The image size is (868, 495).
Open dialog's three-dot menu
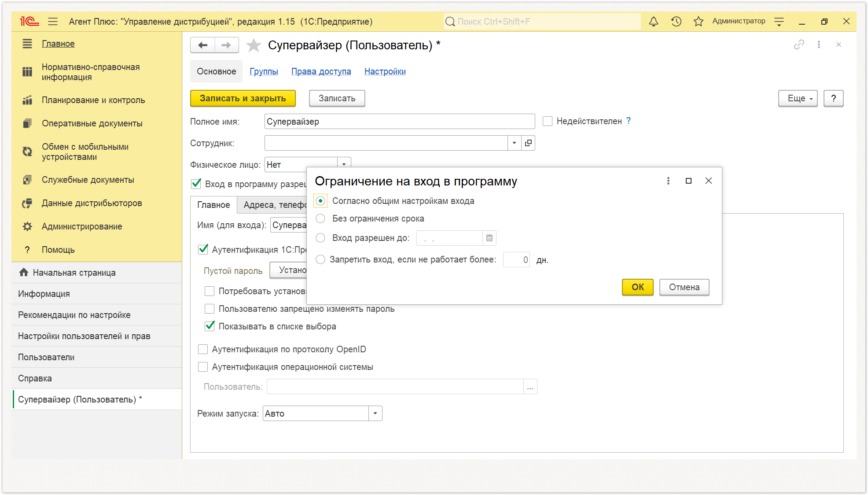668,181
